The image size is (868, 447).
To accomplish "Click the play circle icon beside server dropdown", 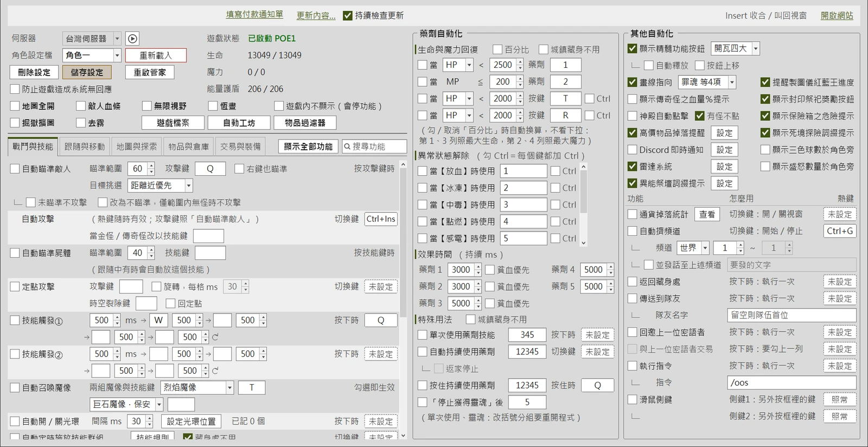I will [x=132, y=39].
